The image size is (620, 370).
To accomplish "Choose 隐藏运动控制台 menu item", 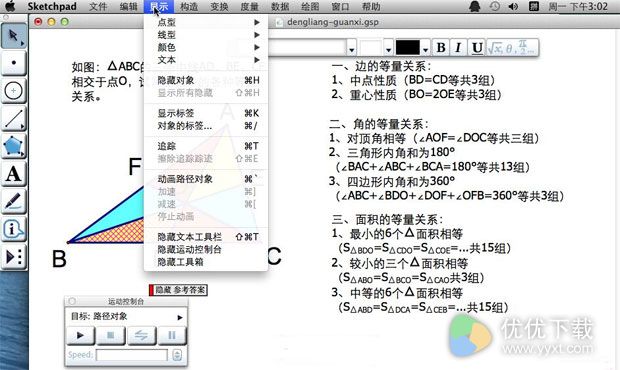I will [x=206, y=249].
